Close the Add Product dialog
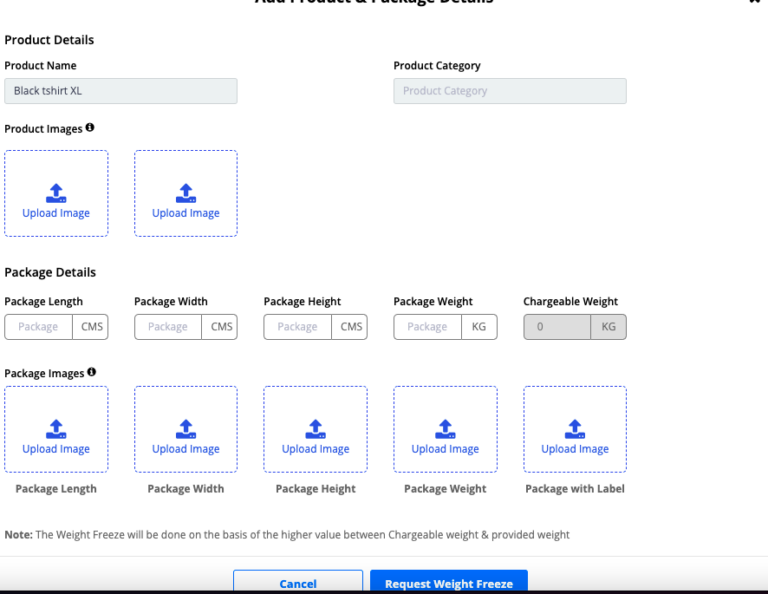The image size is (768, 594). 753,2
